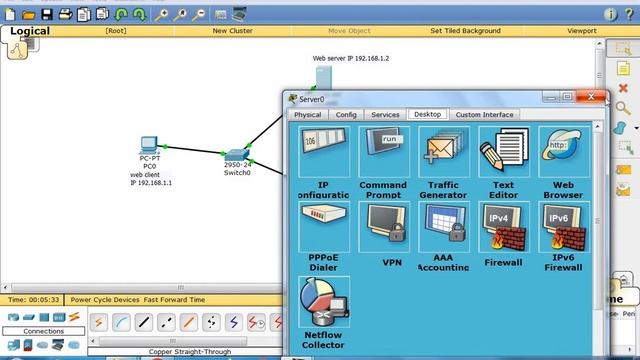Click Fast Forward Time
Image resolution: width=640 pixels, height=360 pixels.
(174, 300)
